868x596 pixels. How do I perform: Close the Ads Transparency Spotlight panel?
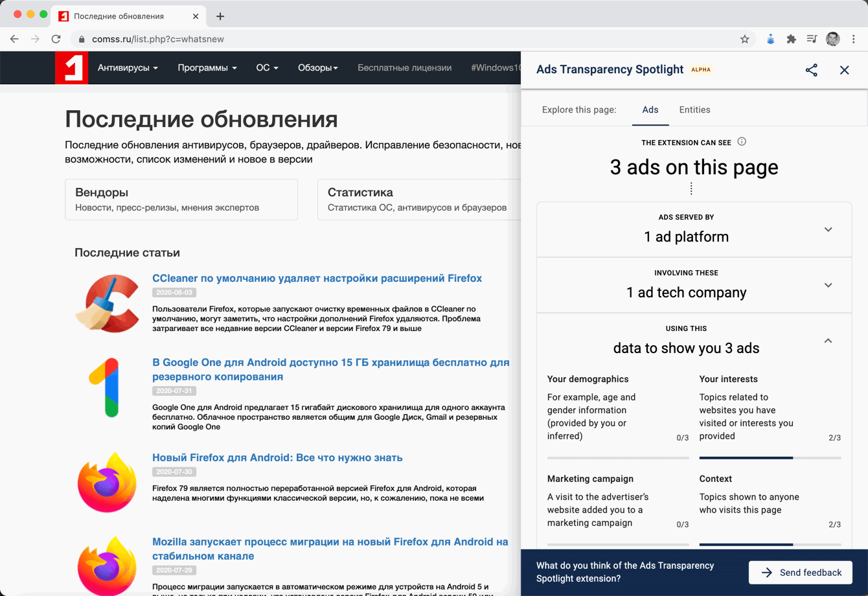point(845,70)
